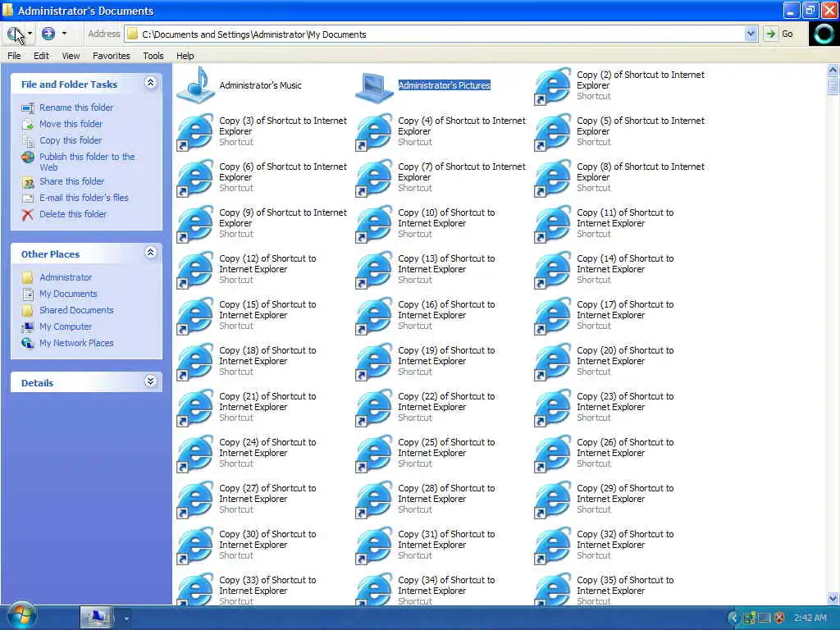The image size is (840, 630).
Task: Click the My Computer icon in Other Places
Action: pos(28,326)
